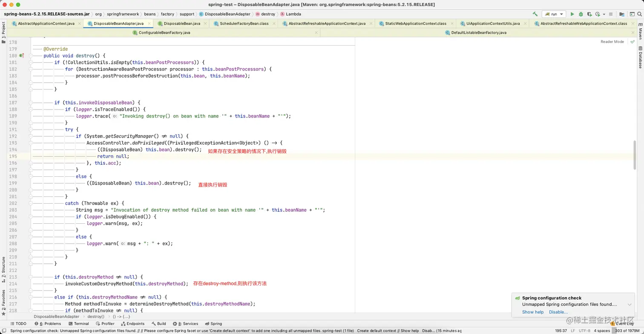Click the line:column indicator 195:37
Image resolution: width=644 pixels, height=334 pixels.
[561, 331]
